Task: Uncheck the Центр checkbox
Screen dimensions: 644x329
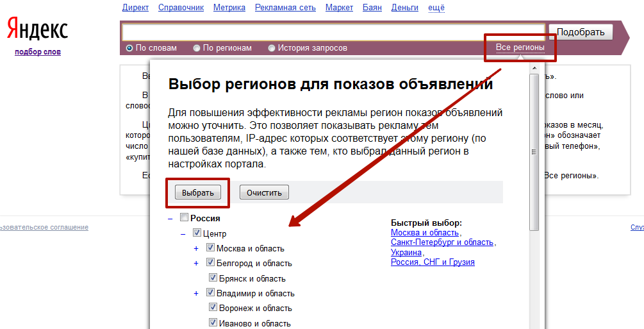Action: pos(197,233)
